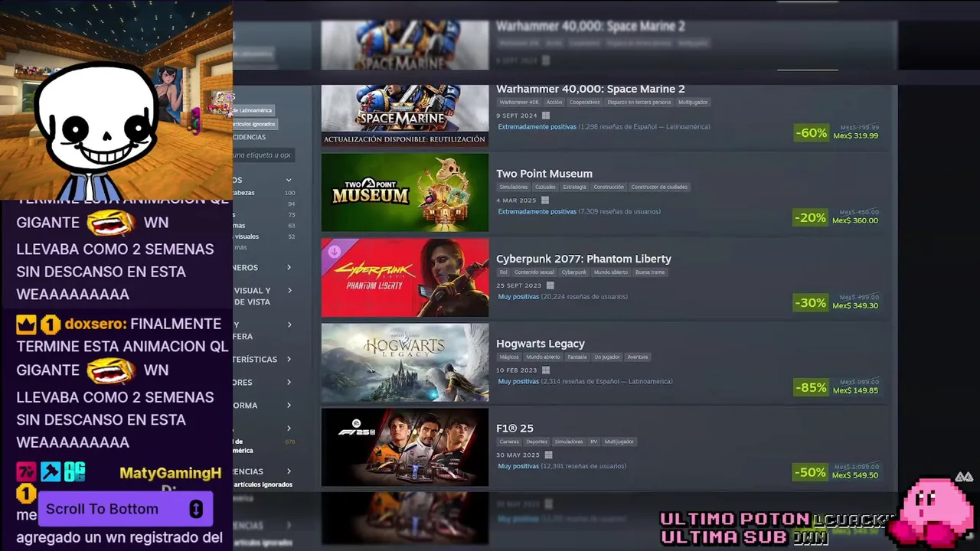
Task: Select the 'visuales' tag row with count 52
Action: pos(265,236)
